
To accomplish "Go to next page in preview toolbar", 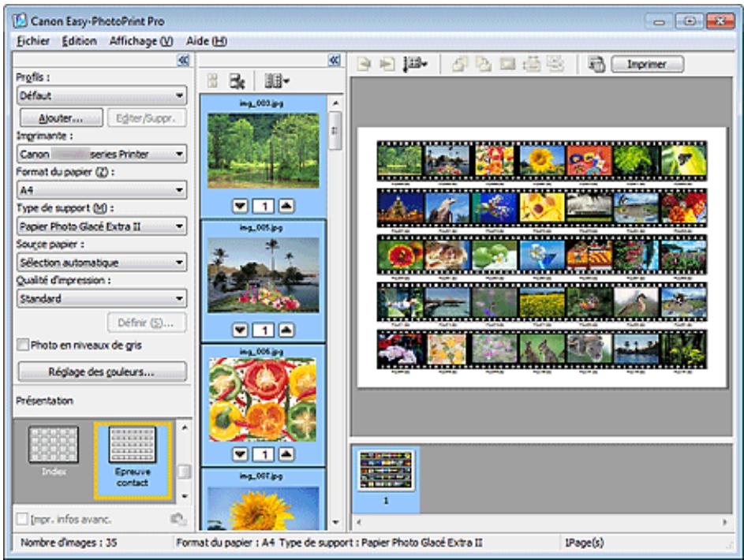I will pyautogui.click(x=387, y=64).
